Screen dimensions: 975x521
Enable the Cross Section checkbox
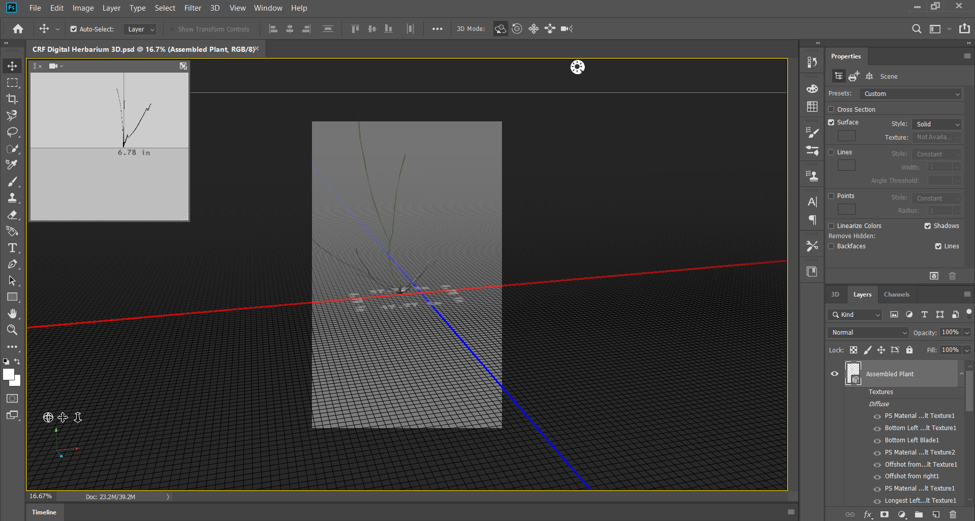[831, 109]
